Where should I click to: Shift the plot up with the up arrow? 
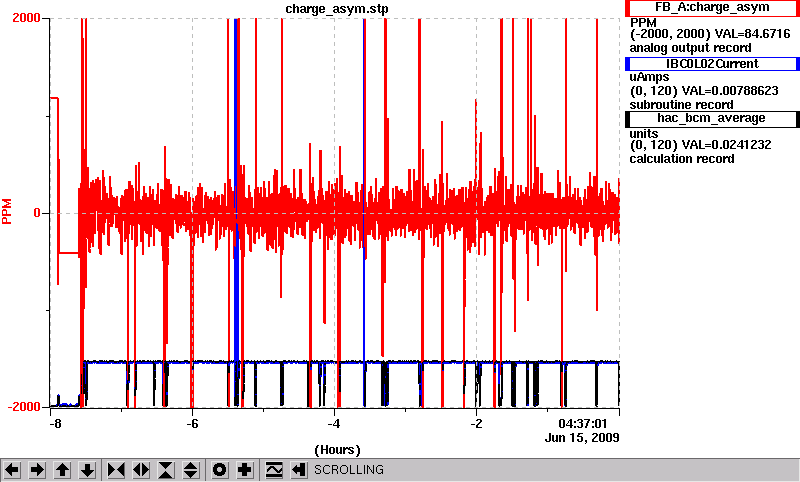click(62, 470)
